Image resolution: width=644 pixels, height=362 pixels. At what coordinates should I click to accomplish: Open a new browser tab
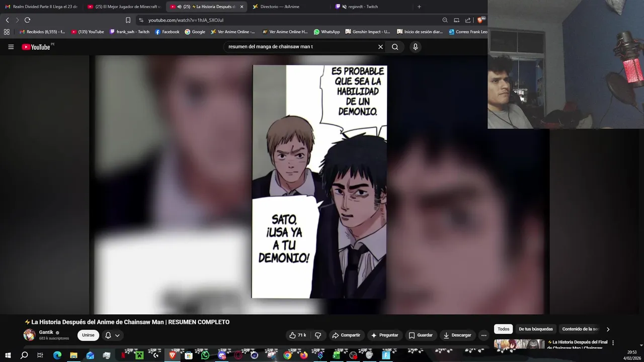pos(419,7)
